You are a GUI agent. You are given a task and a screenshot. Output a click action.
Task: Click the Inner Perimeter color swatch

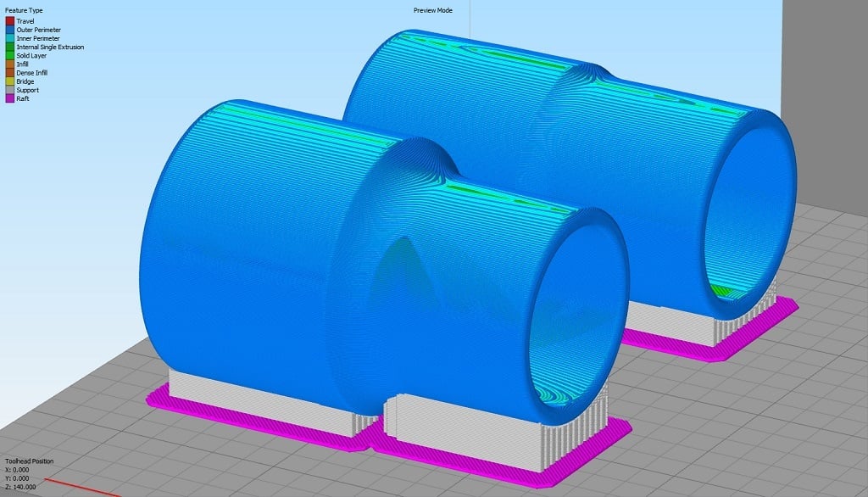pyautogui.click(x=10, y=38)
